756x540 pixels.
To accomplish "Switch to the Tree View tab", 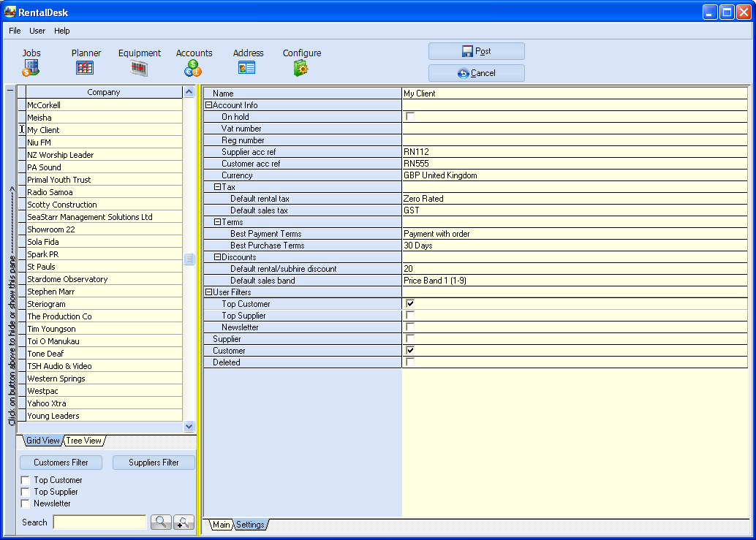I will point(84,441).
